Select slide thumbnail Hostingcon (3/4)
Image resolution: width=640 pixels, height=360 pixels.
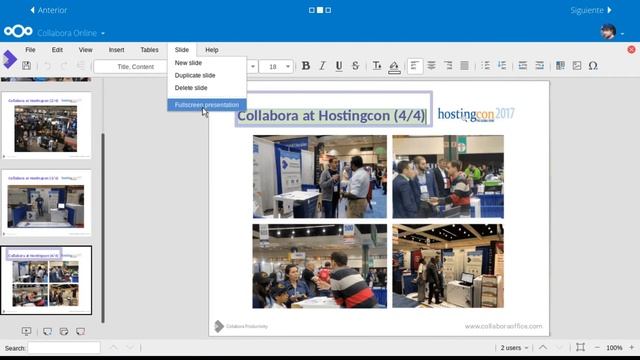tap(46, 203)
